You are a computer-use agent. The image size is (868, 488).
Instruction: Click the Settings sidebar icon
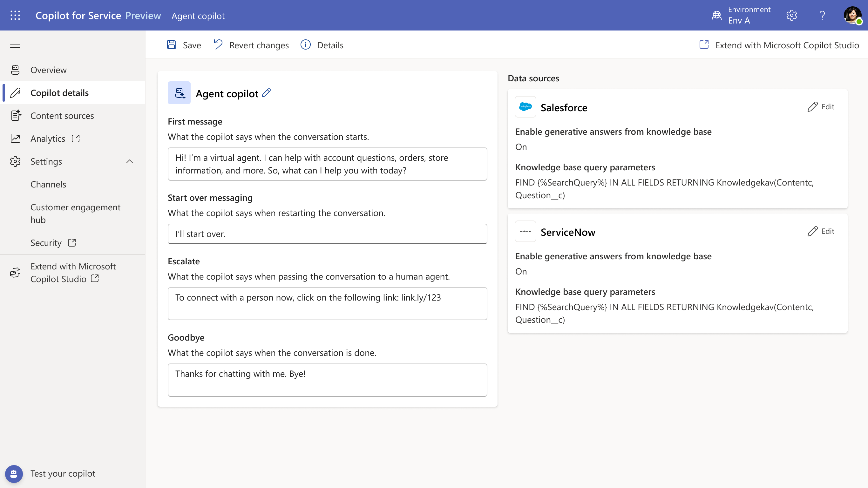coord(16,161)
